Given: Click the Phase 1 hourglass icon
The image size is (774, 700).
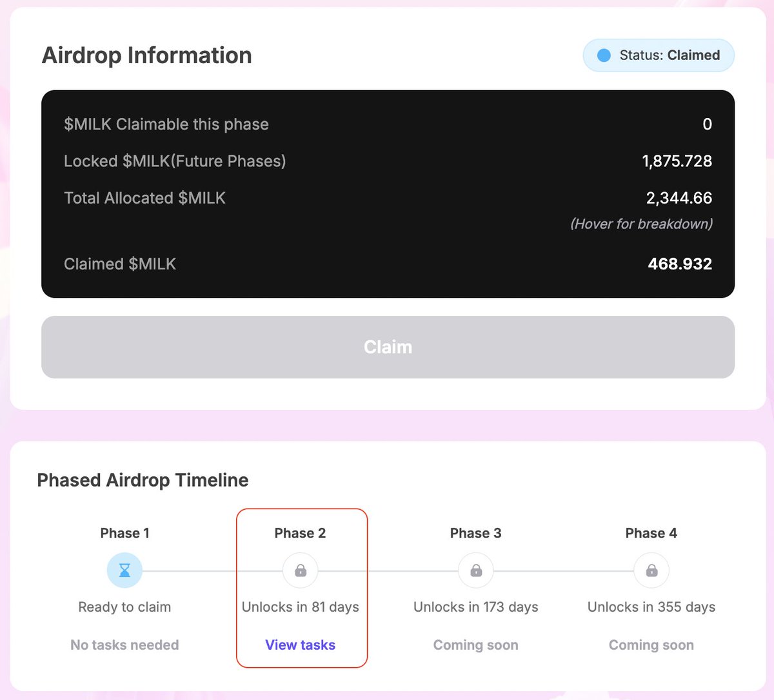Looking at the screenshot, I should click(124, 570).
